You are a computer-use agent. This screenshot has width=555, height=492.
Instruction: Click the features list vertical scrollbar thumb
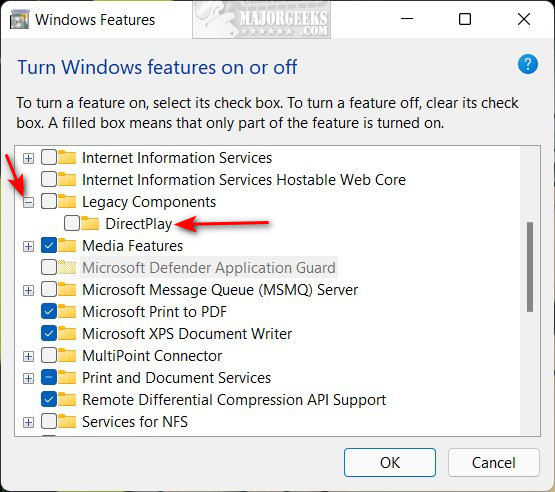(x=530, y=267)
